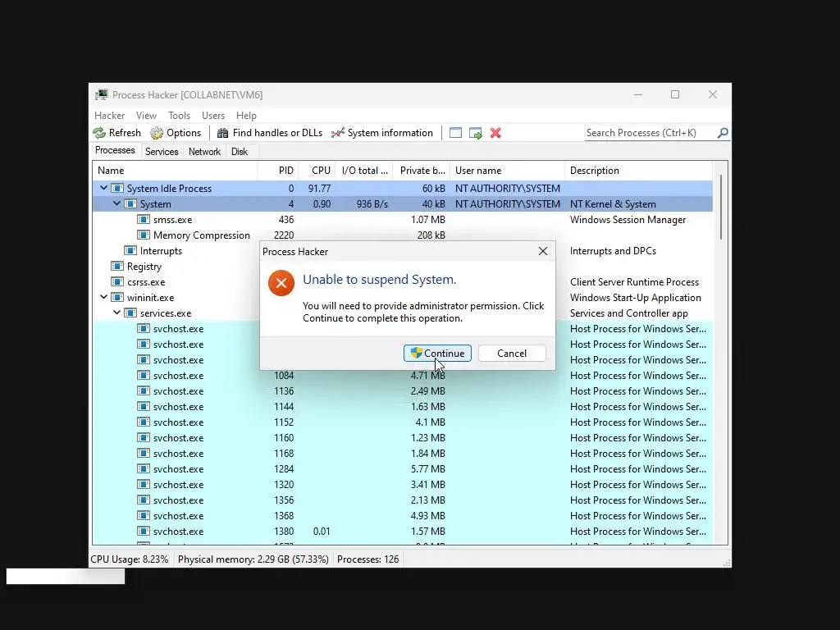Click the find window toolbar icon
840x630 pixels.
coord(455,133)
